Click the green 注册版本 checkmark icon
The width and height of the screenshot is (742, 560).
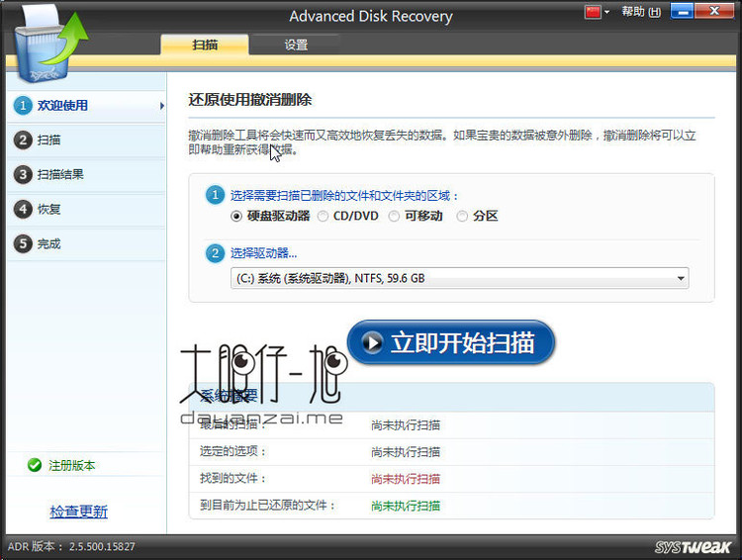click(x=35, y=465)
